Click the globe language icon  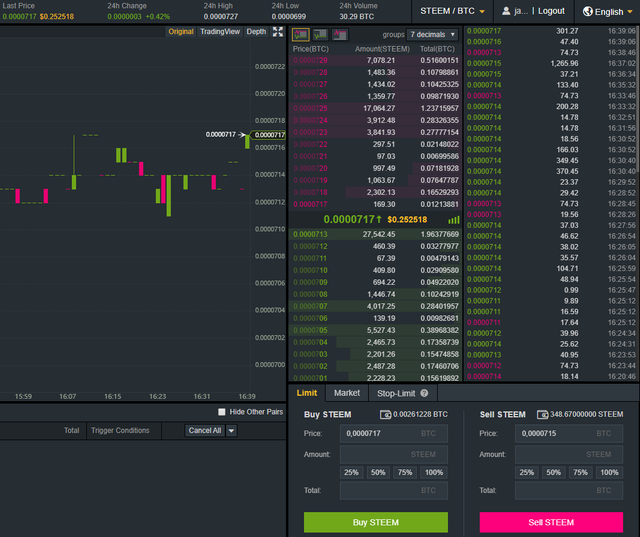click(587, 11)
